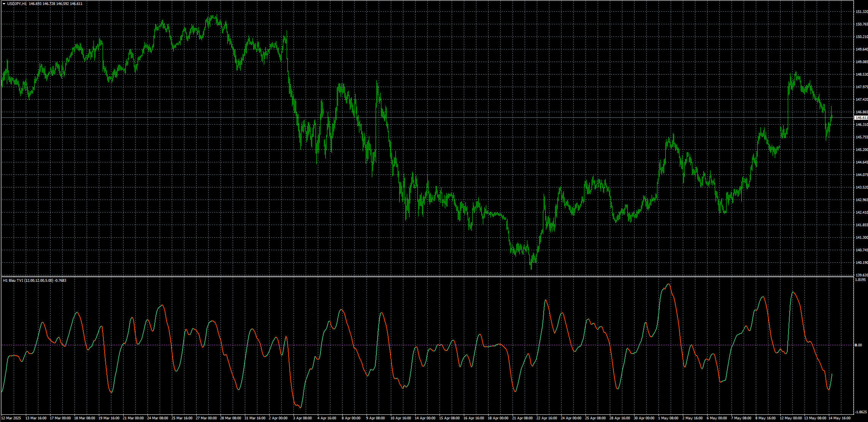Image resolution: width=868 pixels, height=422 pixels.
Task: Click the 24 Apr 00:00 time label
Action: [571, 418]
